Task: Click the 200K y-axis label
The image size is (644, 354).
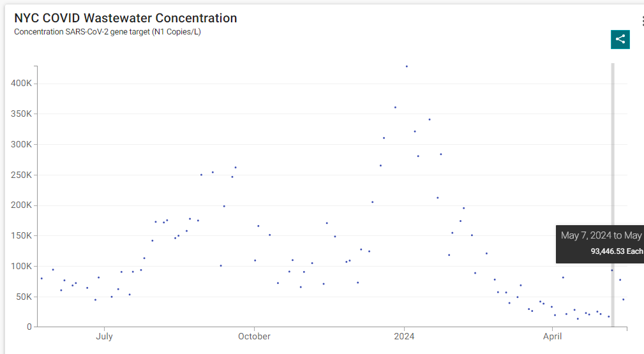Action: pos(22,205)
